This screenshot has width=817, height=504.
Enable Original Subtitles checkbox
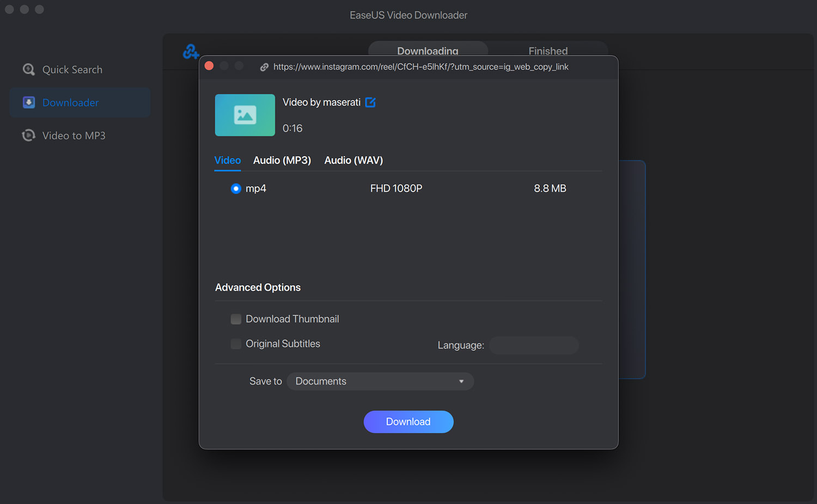click(236, 344)
